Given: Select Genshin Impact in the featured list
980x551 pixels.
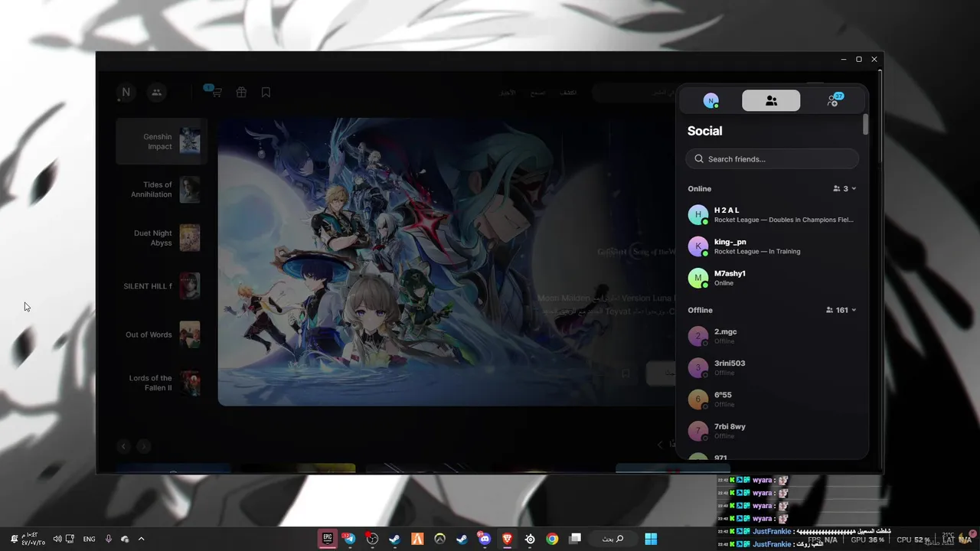Looking at the screenshot, I should pos(162,142).
